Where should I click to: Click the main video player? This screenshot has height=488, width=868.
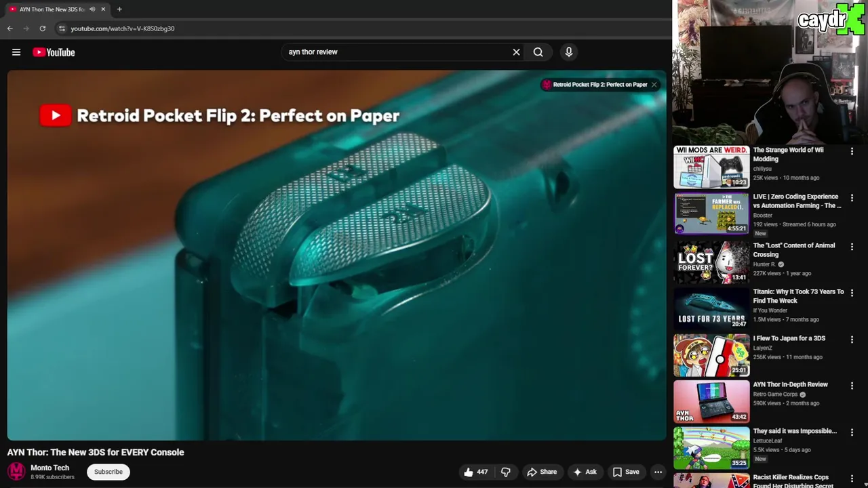[x=336, y=255]
